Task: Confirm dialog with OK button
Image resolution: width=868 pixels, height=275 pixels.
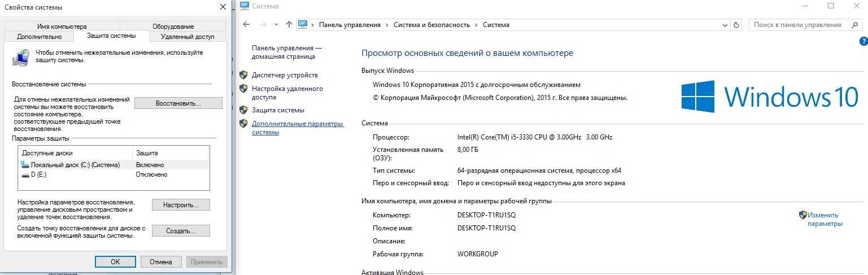Action: tap(115, 261)
